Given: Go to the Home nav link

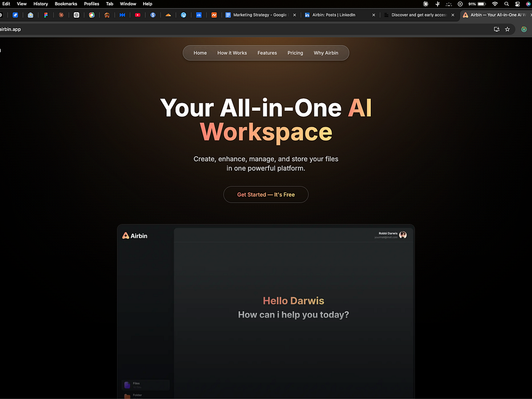Looking at the screenshot, I should (x=200, y=53).
